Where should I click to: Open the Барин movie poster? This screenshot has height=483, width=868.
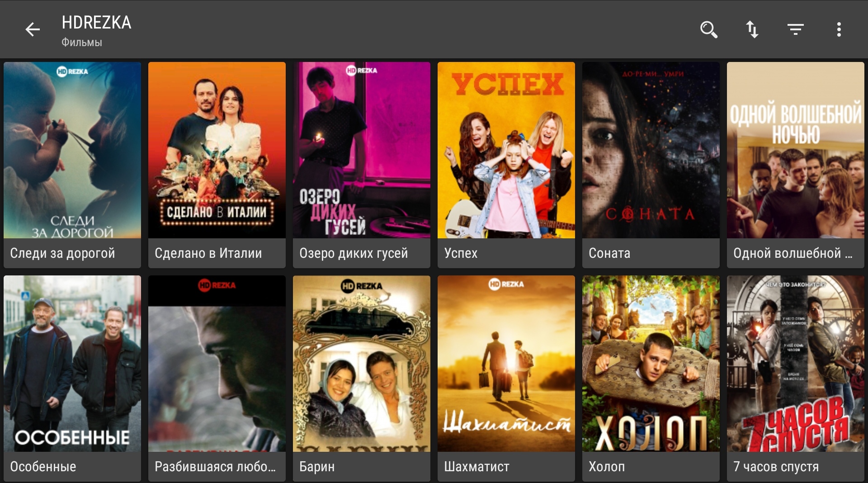[x=362, y=364]
